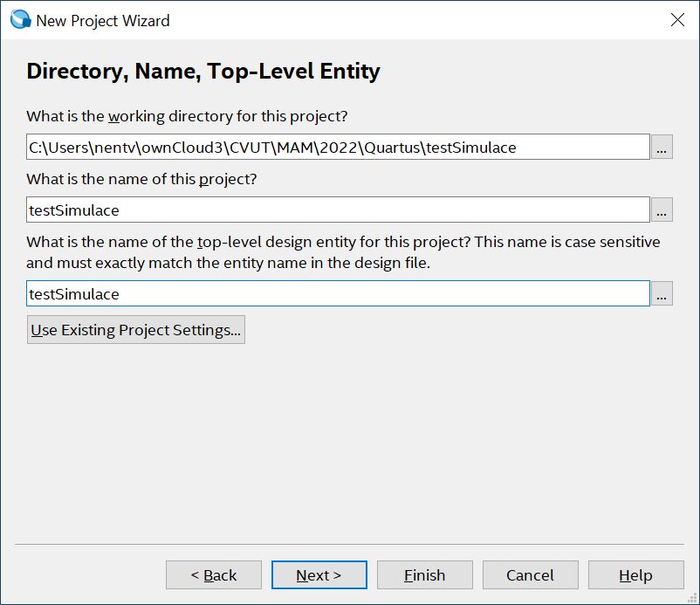Browse for the working directory folder
This screenshot has height=605, width=700.
[x=662, y=148]
